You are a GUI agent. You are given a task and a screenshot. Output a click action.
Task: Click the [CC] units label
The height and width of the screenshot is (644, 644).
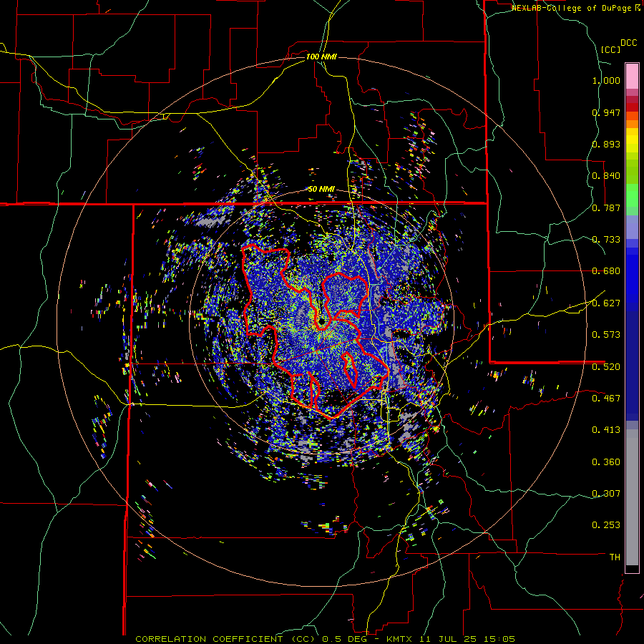pyautogui.click(x=611, y=49)
